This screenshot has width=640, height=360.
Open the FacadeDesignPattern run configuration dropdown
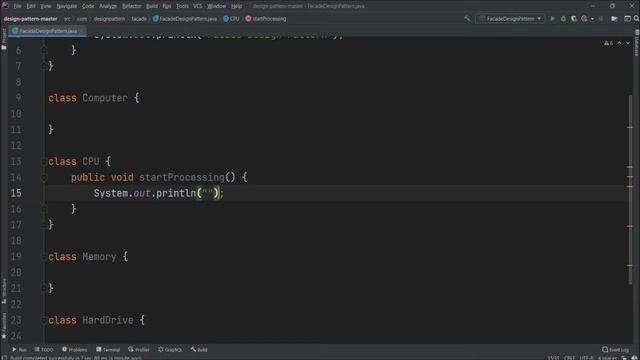[509, 19]
